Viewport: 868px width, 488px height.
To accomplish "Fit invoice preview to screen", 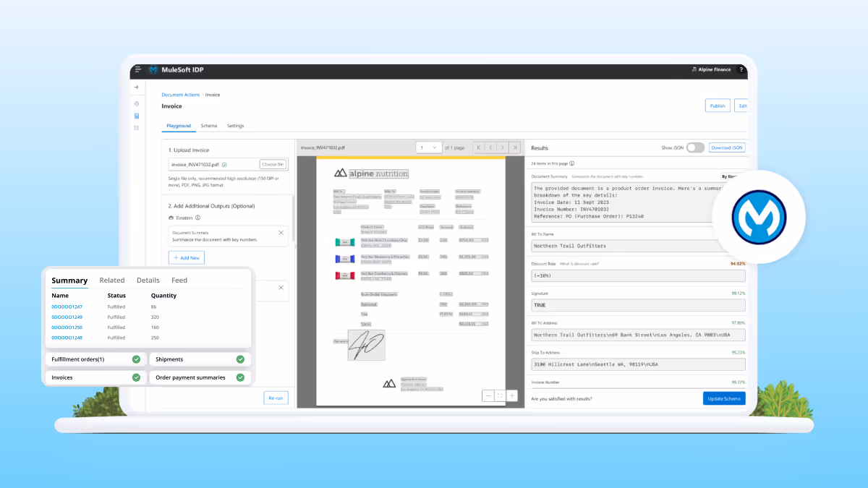I will coord(500,395).
